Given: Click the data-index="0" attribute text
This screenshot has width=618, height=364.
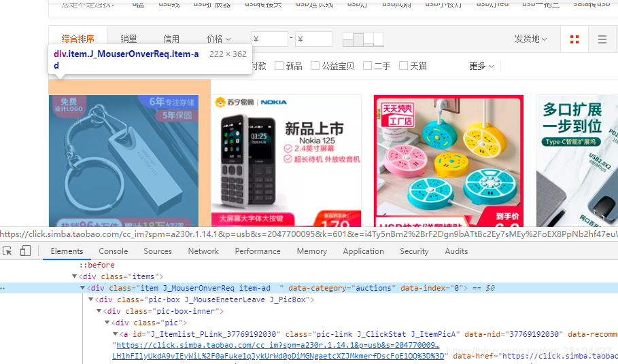Looking at the screenshot, I should click(432, 288).
